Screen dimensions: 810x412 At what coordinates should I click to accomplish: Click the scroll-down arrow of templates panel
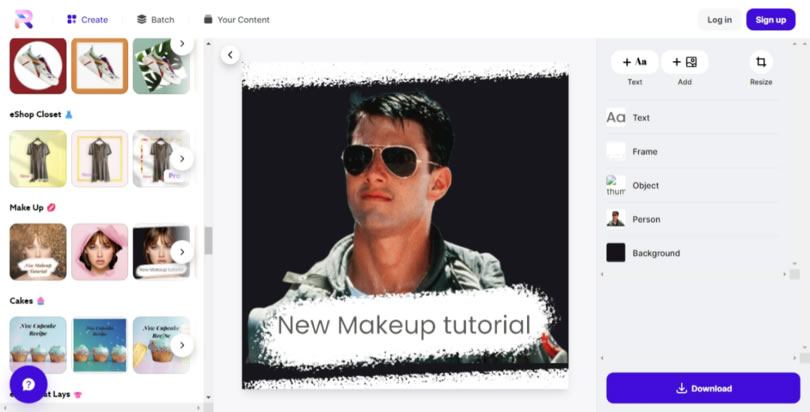208,398
